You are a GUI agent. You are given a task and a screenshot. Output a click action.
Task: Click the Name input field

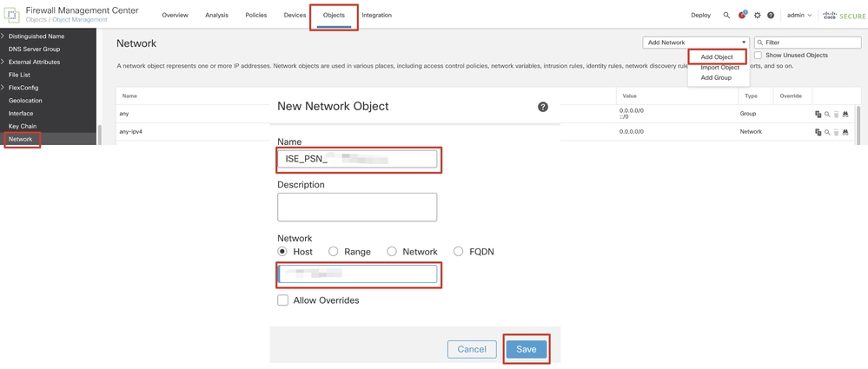point(357,160)
